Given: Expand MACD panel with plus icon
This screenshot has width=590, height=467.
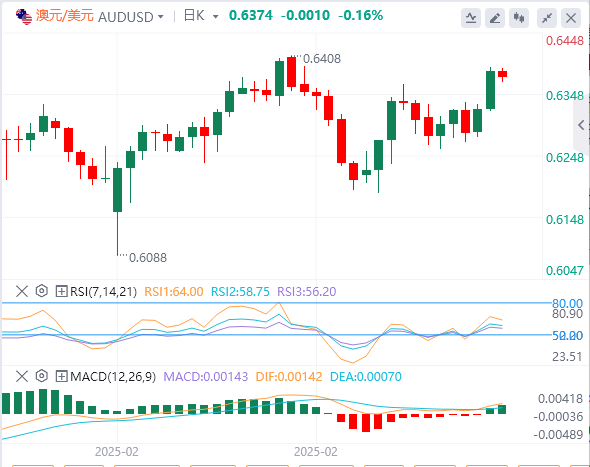Looking at the screenshot, I should [61, 376].
